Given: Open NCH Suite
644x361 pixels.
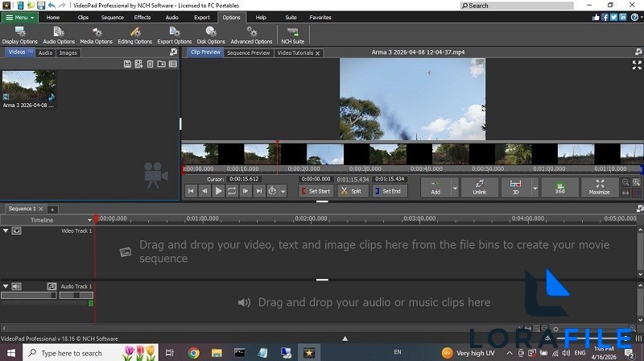Looking at the screenshot, I should 293,35.
